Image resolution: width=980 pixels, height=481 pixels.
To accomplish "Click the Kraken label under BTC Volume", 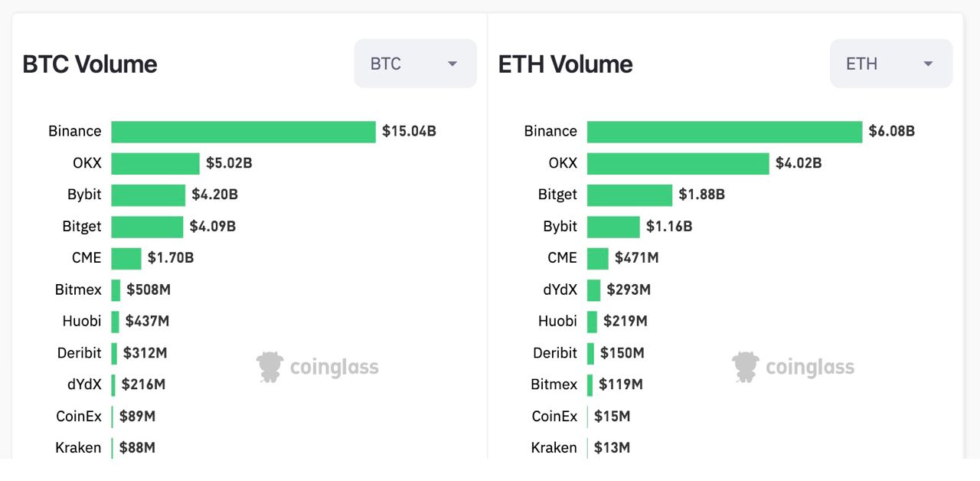I will pos(79,447).
